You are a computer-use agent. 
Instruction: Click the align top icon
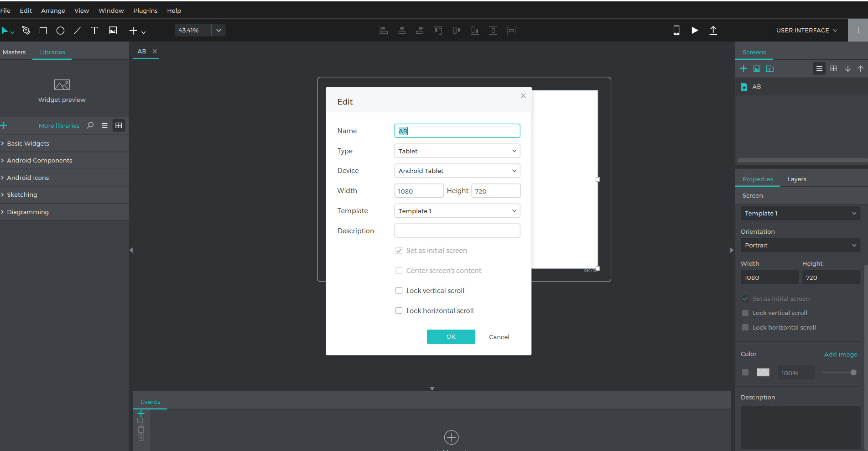[x=438, y=31]
